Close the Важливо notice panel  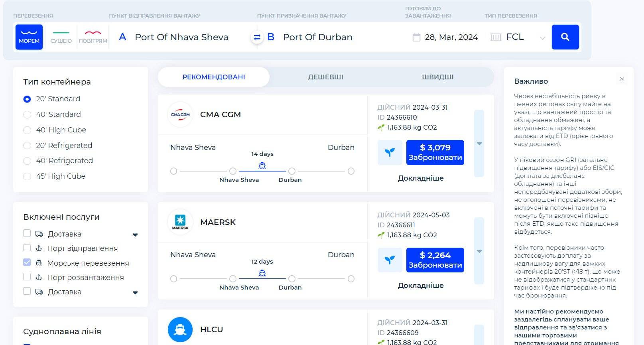click(x=622, y=79)
